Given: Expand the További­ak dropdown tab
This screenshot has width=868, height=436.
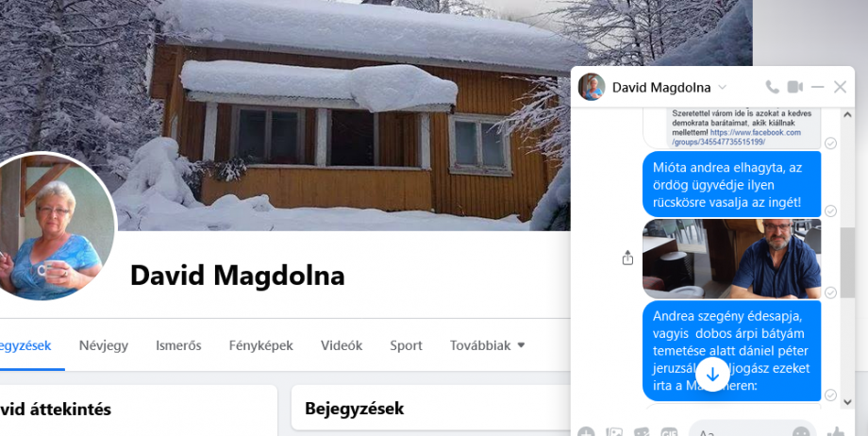Looking at the screenshot, I should click(x=487, y=345).
